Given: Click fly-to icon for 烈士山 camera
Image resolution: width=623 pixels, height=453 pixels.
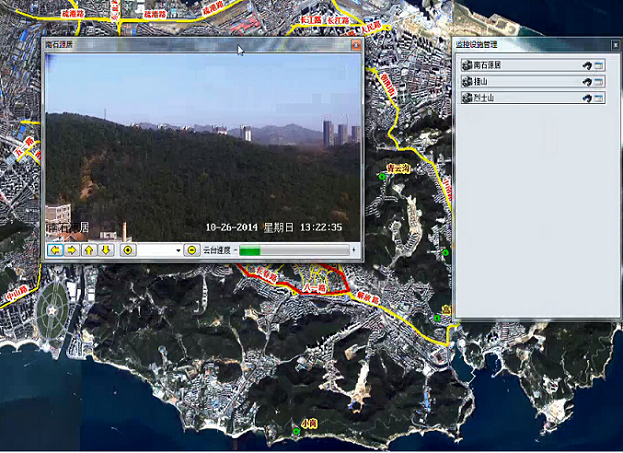Looking at the screenshot, I should pyautogui.click(x=587, y=98).
